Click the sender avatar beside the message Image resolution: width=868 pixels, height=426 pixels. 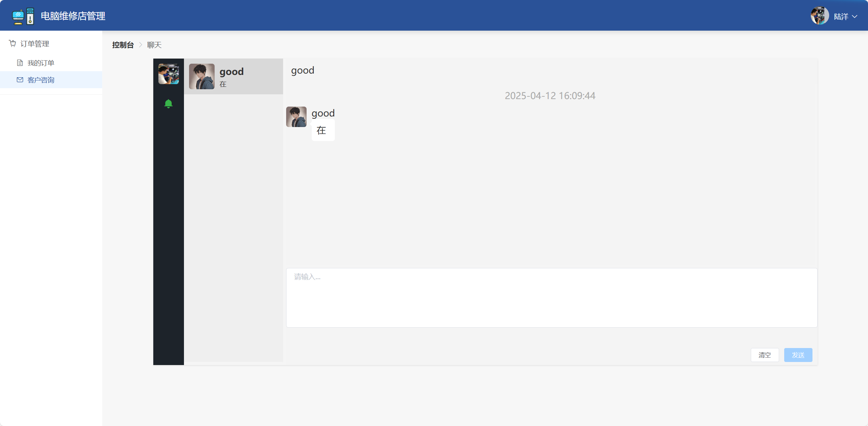296,117
